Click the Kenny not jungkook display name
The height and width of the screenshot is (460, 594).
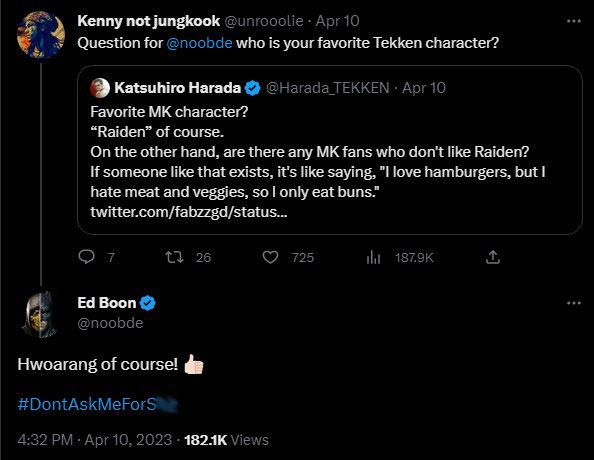coord(148,21)
